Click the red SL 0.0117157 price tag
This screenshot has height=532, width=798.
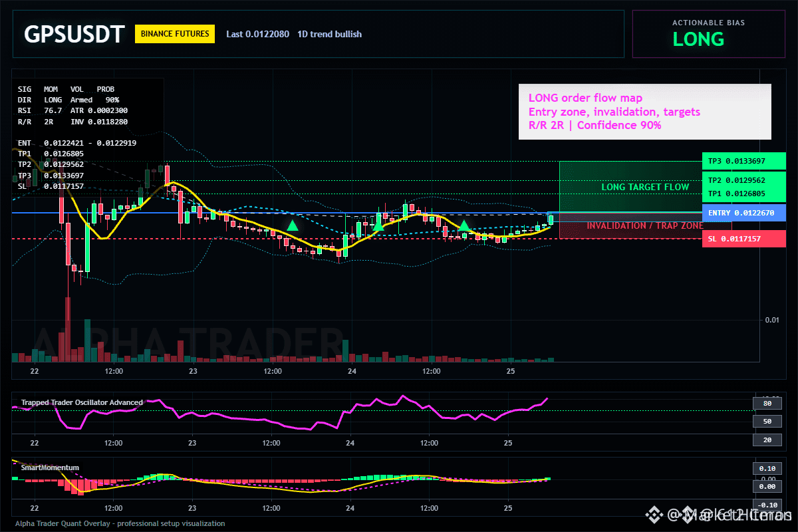pyautogui.click(x=744, y=238)
